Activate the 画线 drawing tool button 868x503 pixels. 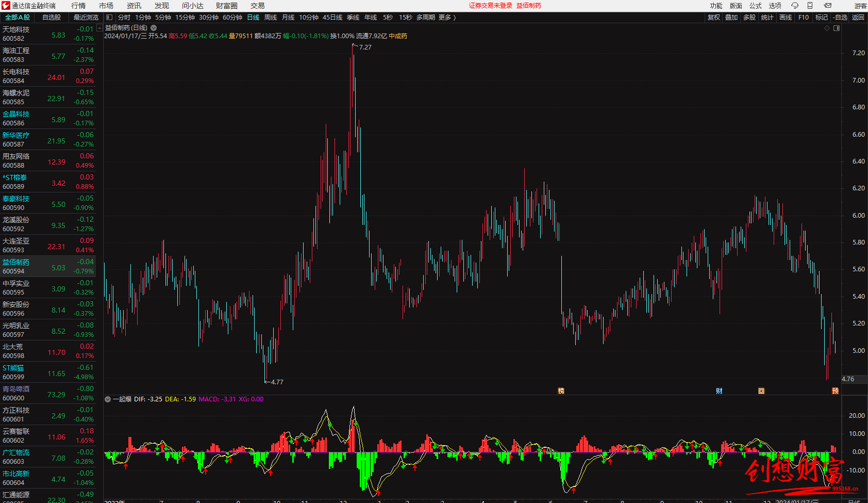point(786,18)
